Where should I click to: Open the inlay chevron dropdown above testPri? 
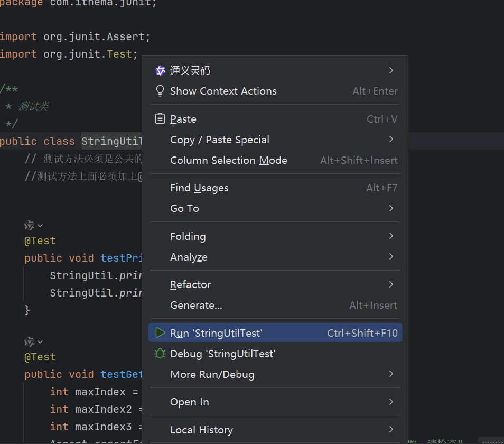click(40, 226)
